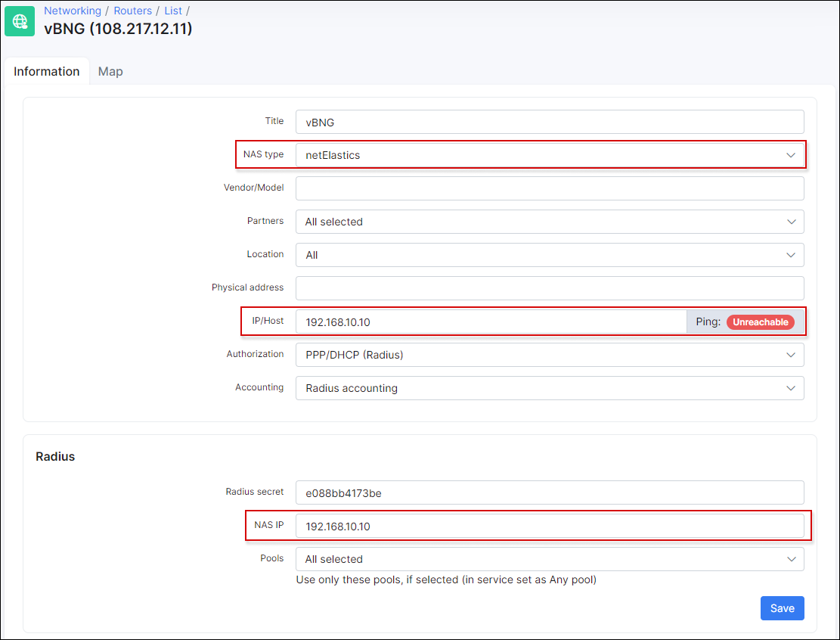The height and width of the screenshot is (640, 840).
Task: Click the 'Radius secret' field label
Action: click(x=255, y=492)
